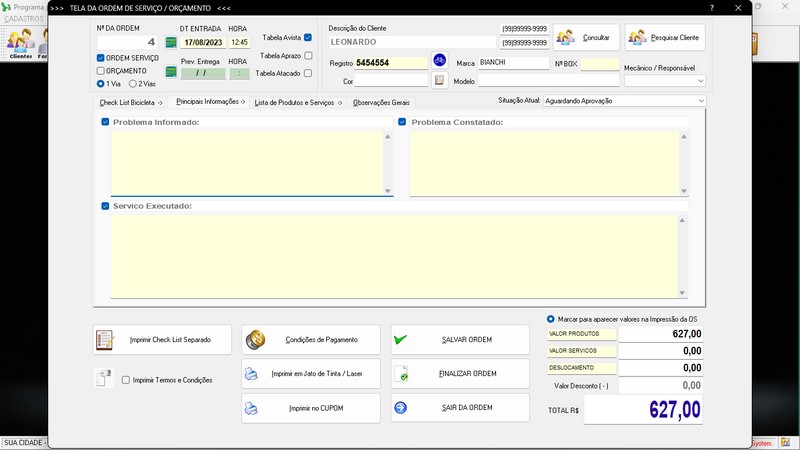Viewport: 800px width, 450px height.
Task: Click the Consultar button
Action: [x=586, y=37]
